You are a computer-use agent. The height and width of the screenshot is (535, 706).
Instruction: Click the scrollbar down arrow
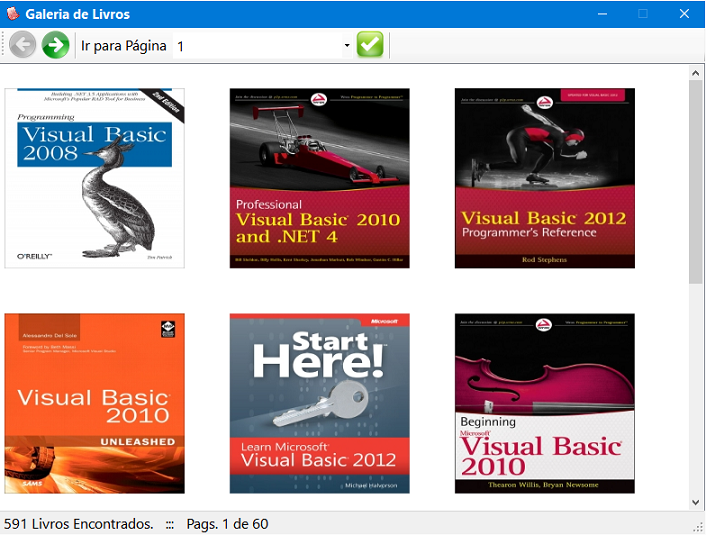coord(696,503)
